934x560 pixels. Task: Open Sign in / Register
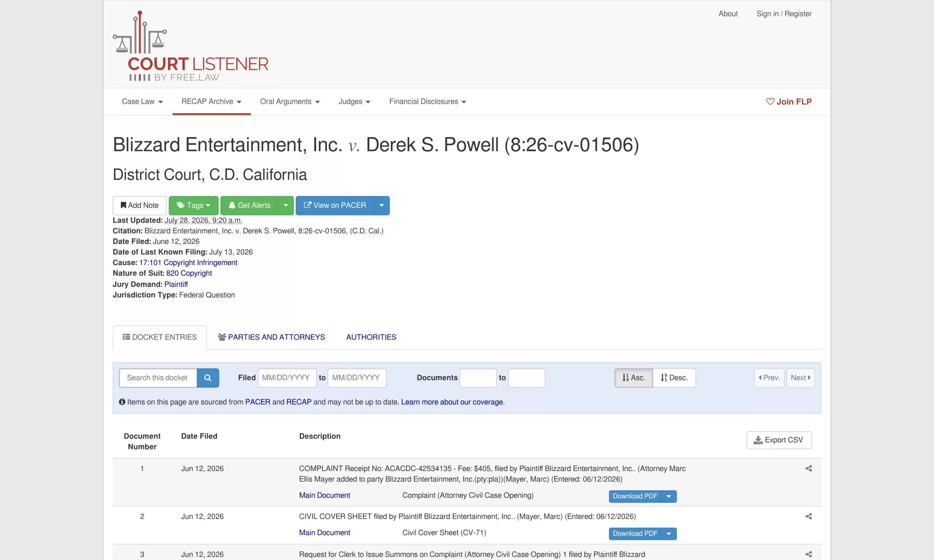pos(784,13)
